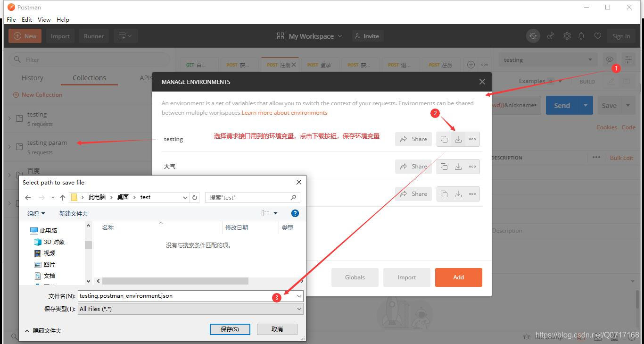Screen dimensions: 644x344
Task: Click the environment quick look eye icon
Action: pos(610,59)
